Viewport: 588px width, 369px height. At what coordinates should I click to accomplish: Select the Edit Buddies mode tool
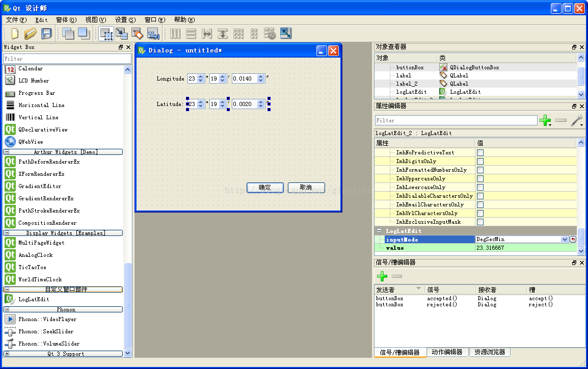(x=137, y=34)
